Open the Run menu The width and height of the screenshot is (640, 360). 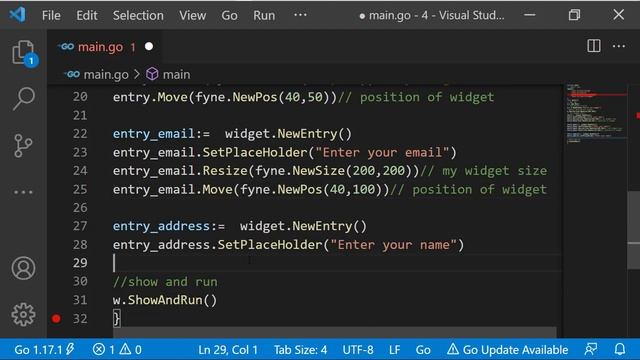coord(264,16)
